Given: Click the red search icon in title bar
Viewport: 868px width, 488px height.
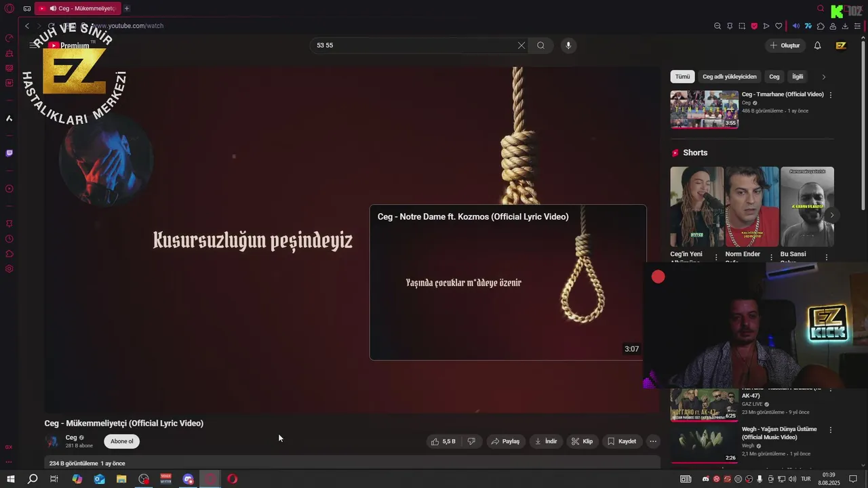Looking at the screenshot, I should point(821,9).
